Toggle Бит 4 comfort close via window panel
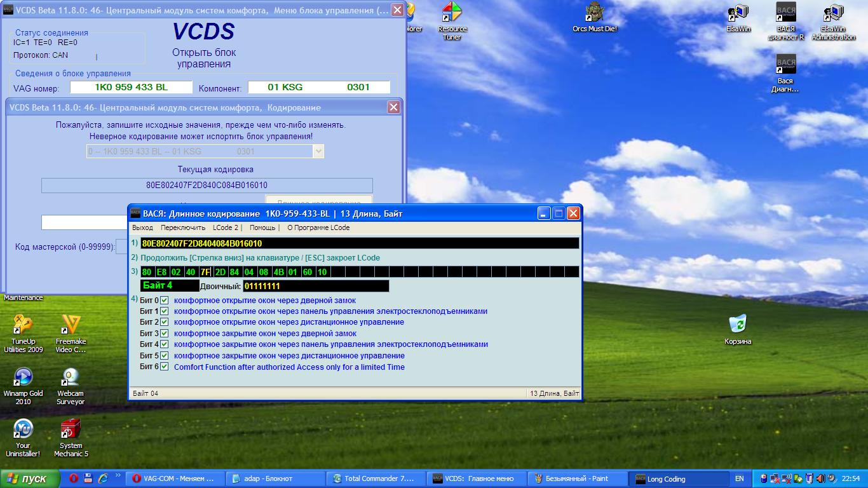The height and width of the screenshot is (488, 868). (165, 344)
